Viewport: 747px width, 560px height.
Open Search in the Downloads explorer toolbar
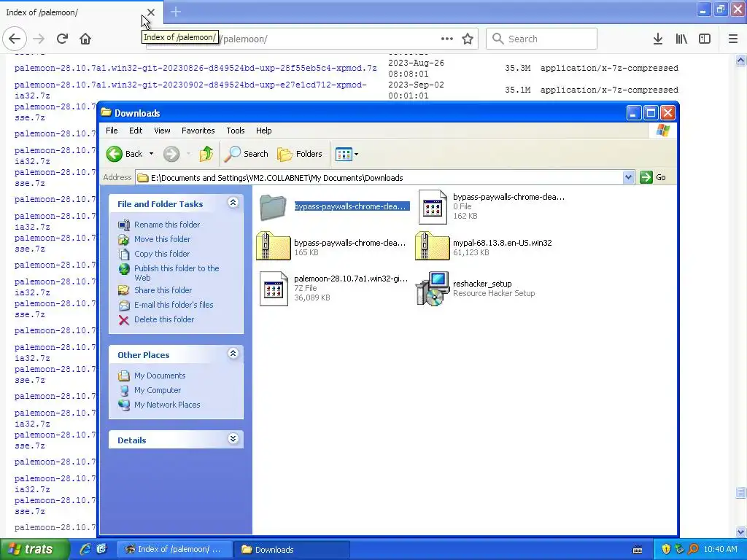(x=247, y=154)
